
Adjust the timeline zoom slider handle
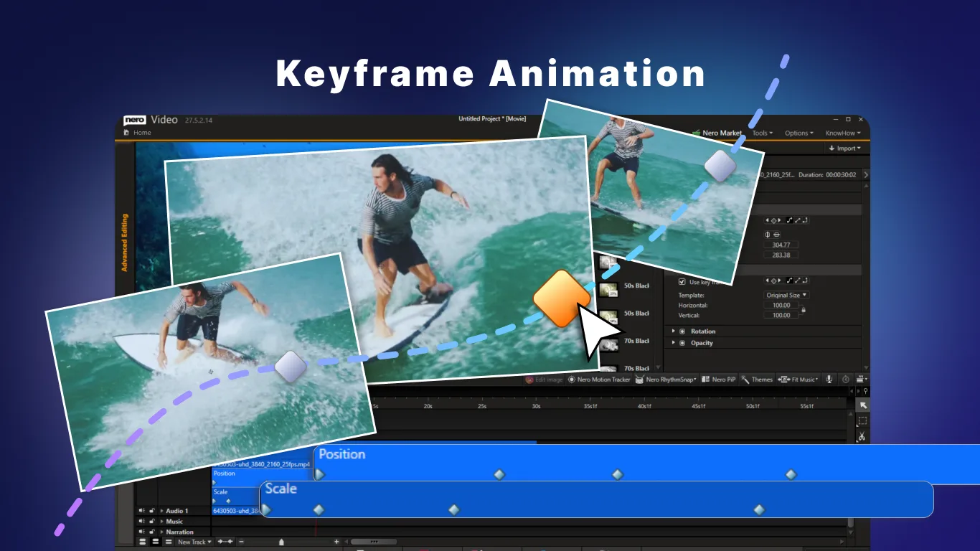click(x=281, y=542)
